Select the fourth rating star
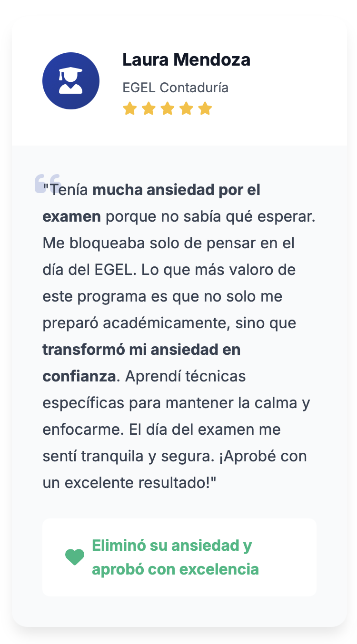Viewport: 357px width, 644px height. click(x=186, y=108)
